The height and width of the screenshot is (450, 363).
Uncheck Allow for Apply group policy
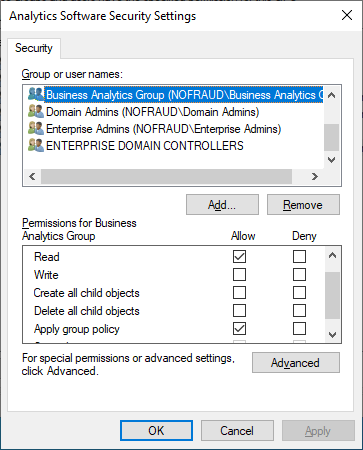239,329
